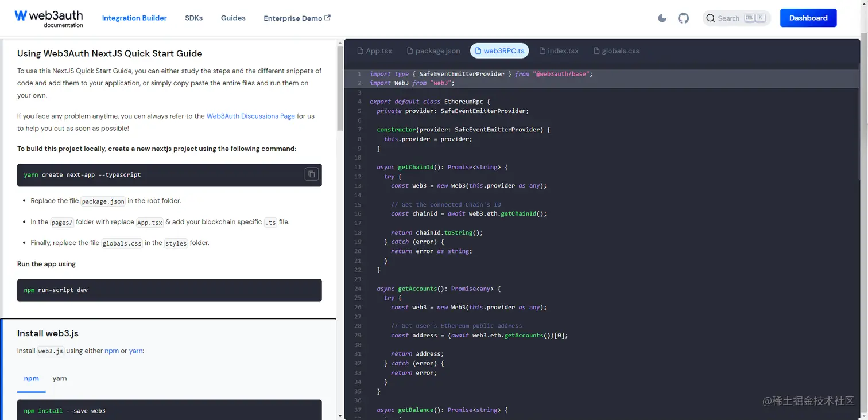Open Web3Auth Discussions Page link

(251, 116)
